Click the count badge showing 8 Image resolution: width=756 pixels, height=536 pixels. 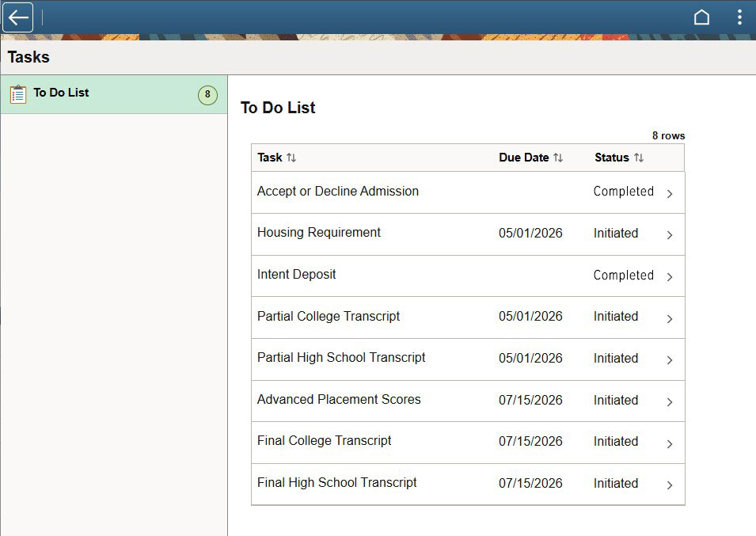207,95
